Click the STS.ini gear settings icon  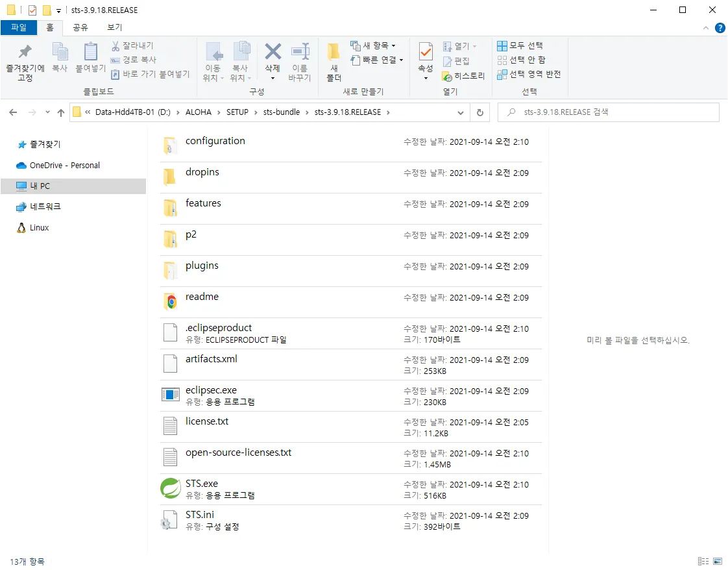169,520
